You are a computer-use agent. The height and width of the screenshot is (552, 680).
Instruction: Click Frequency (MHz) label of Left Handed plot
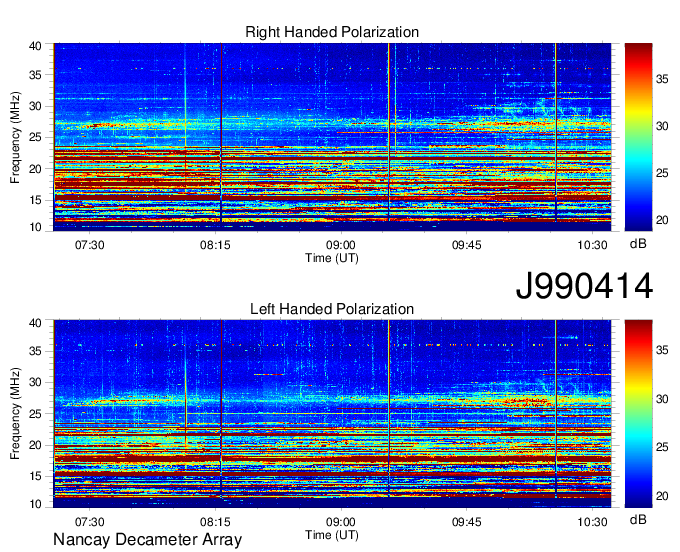pos(15,414)
